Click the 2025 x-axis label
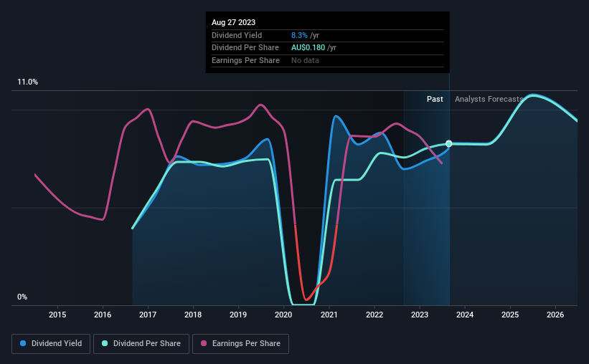589x364 pixels. pyautogui.click(x=510, y=315)
